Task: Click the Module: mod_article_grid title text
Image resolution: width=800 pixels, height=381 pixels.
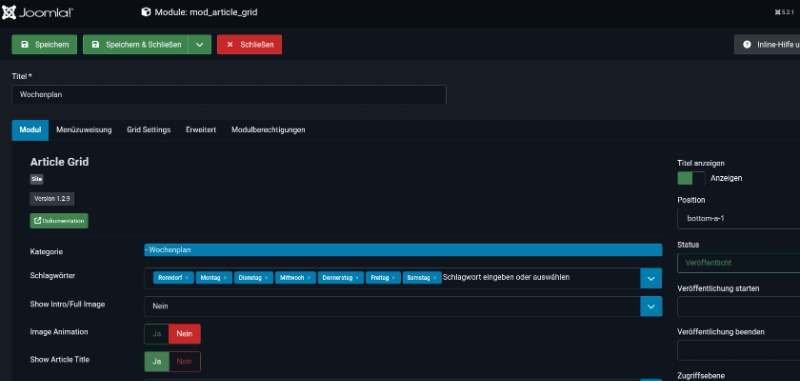Action: tap(206, 12)
